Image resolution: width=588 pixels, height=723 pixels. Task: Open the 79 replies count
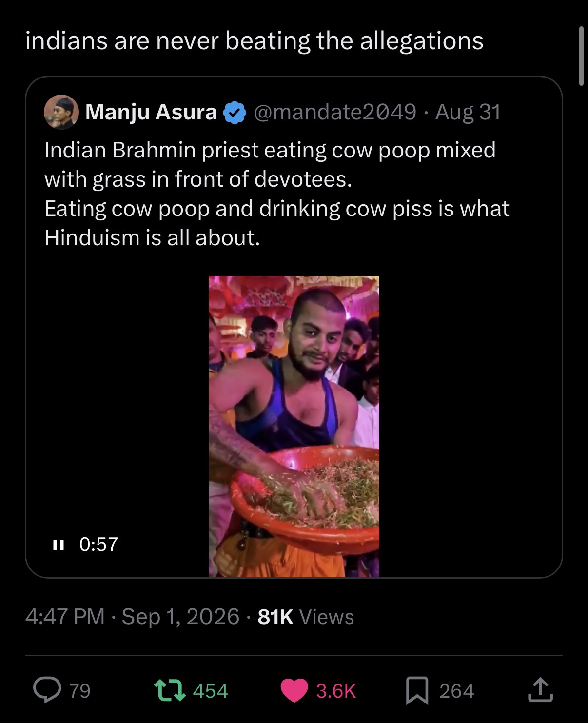pos(80,691)
